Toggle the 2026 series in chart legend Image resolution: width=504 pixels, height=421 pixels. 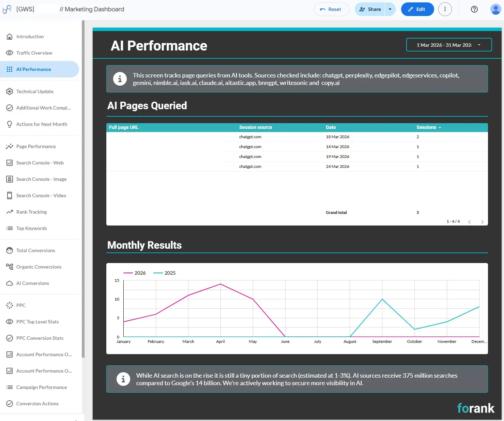135,273
